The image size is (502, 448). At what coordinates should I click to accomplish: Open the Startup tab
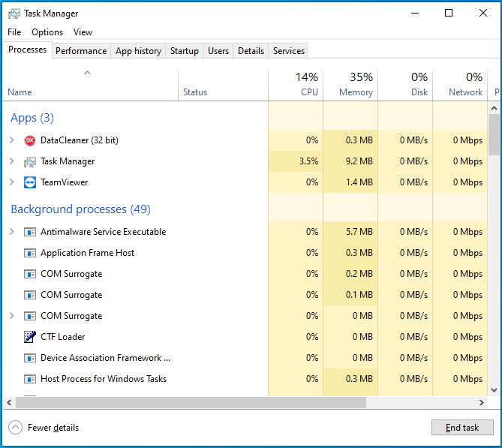pos(185,51)
